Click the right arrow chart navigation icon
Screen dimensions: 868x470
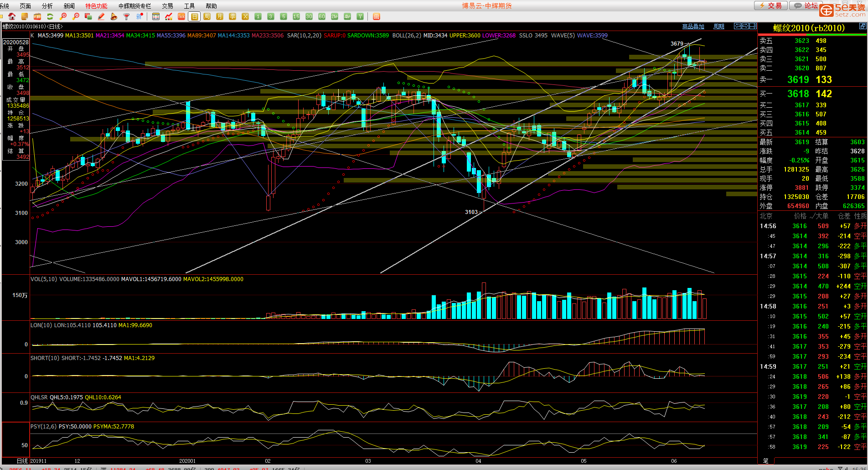pos(745,26)
